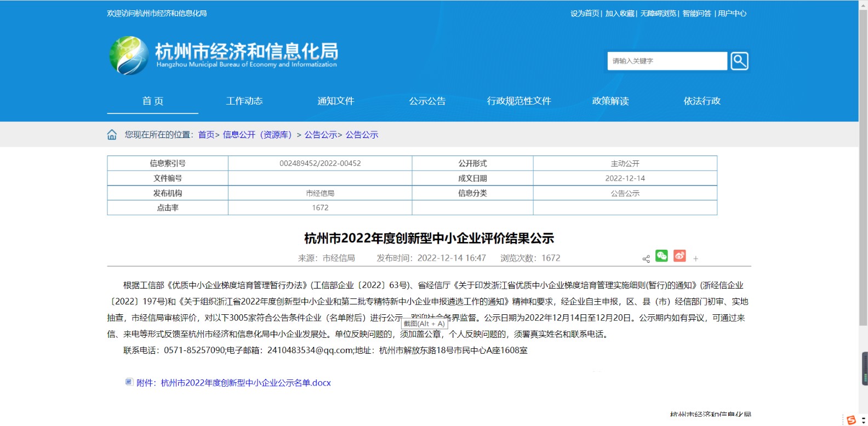Open the 依法行政 navigation tab

[x=702, y=101]
